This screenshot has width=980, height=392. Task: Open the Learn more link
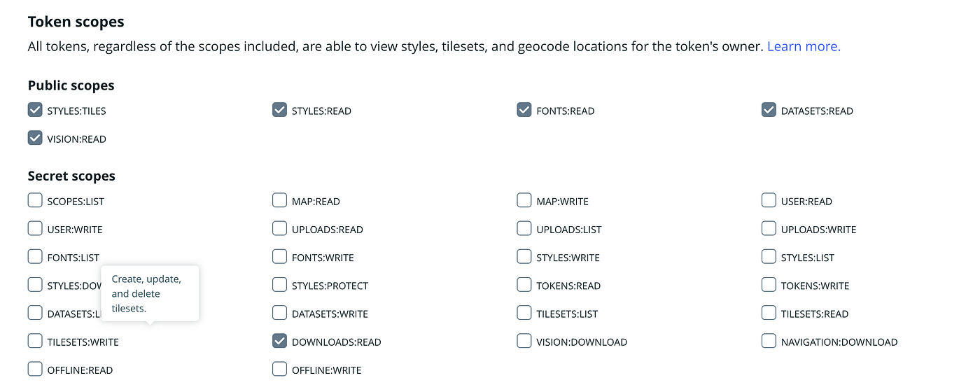804,46
